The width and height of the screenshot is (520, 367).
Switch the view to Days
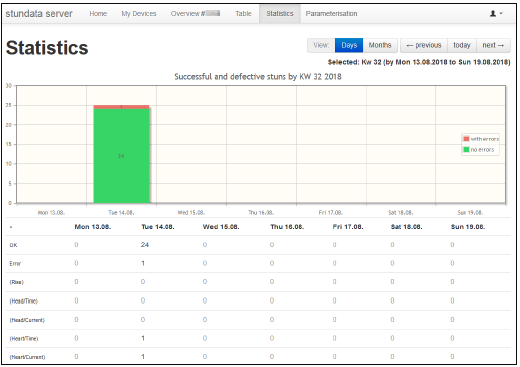point(349,45)
